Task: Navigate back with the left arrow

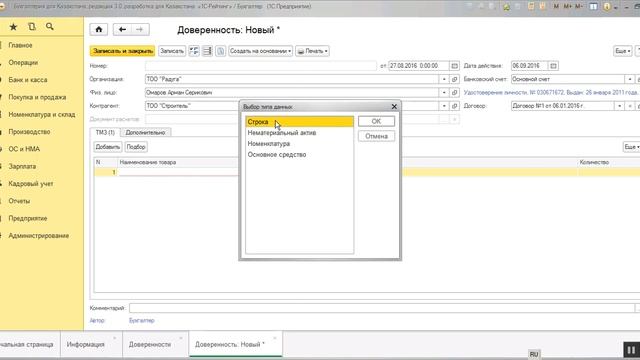Action: pyautogui.click(x=122, y=29)
